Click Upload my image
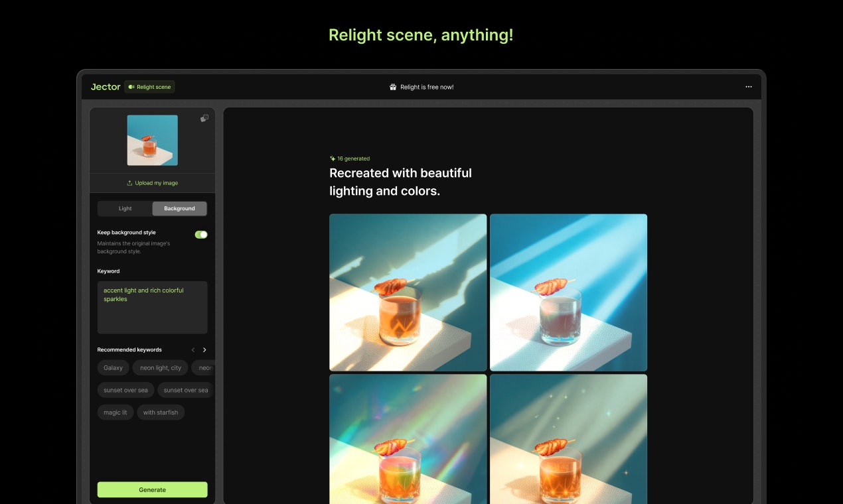The image size is (843, 504). coord(153,183)
